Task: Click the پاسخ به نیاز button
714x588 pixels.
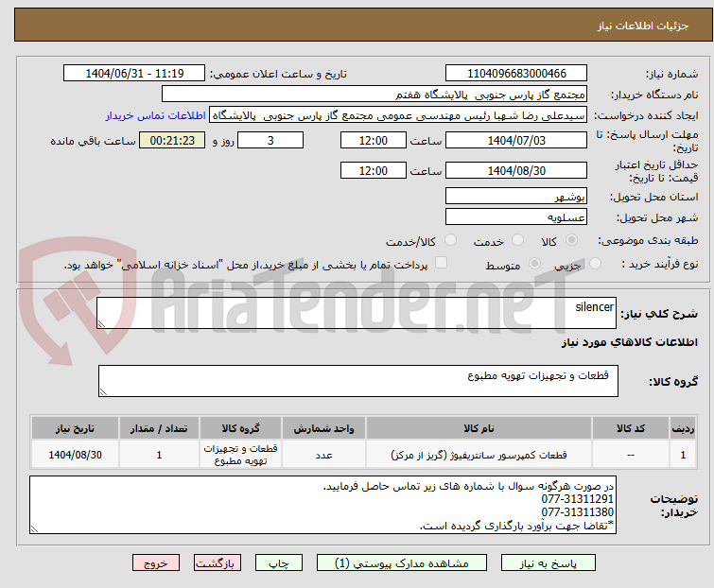Action: 548,563
